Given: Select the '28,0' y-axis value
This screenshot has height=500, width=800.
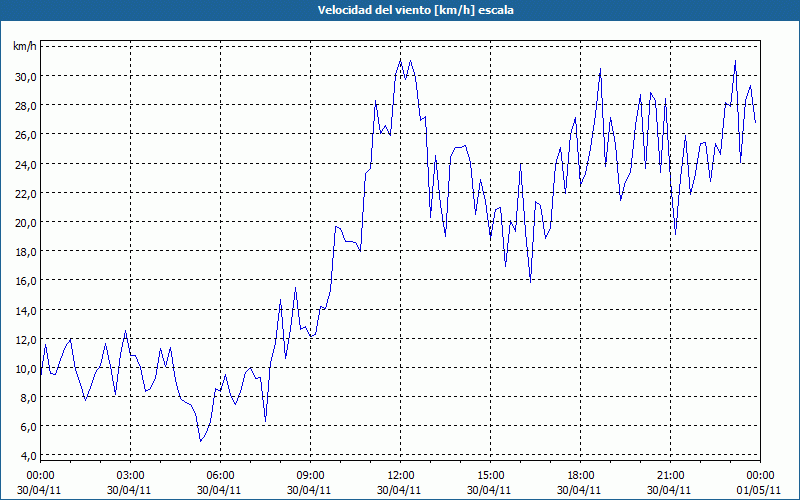Looking at the screenshot, I should (26, 106).
